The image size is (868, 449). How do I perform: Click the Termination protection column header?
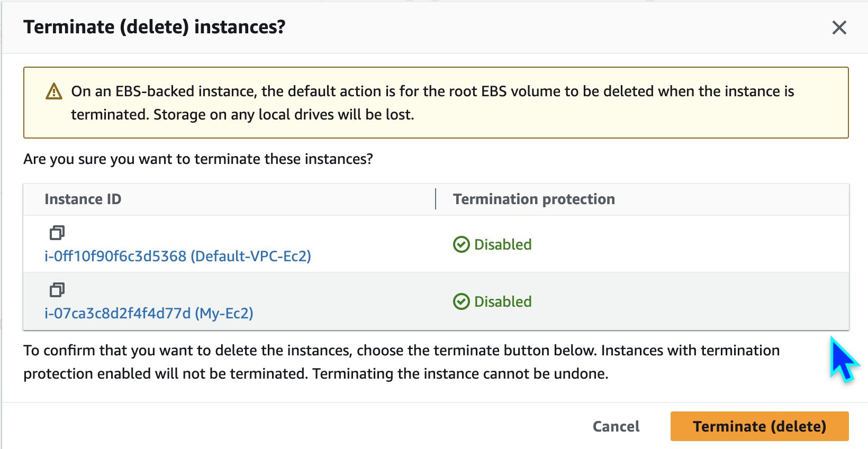(x=534, y=199)
